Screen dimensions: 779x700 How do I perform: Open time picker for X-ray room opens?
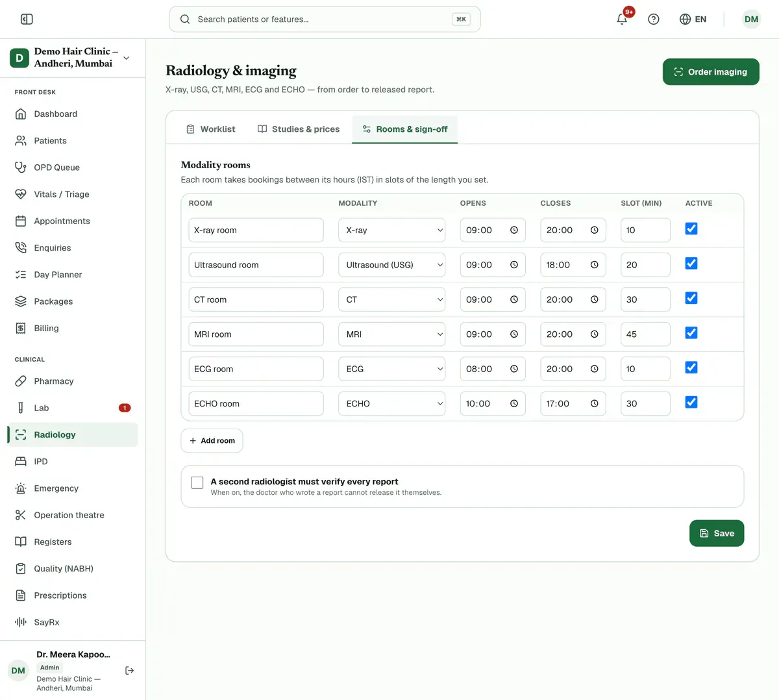(514, 230)
